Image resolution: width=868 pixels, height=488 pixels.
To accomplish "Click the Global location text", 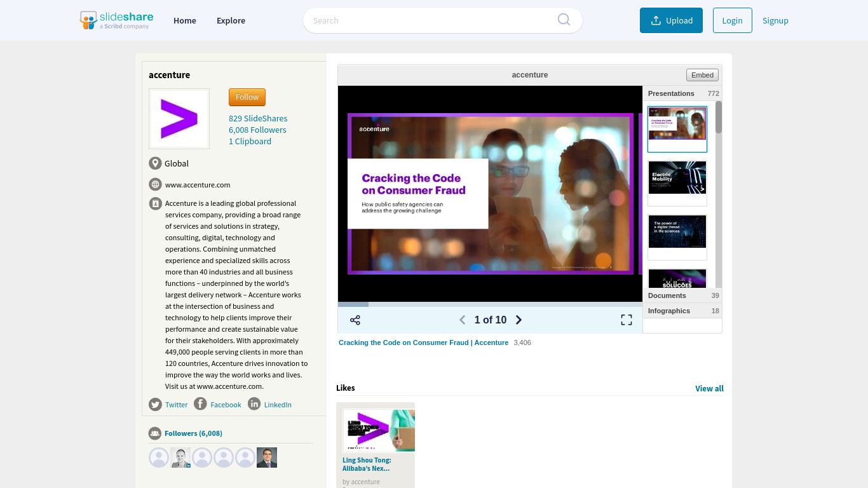I will (177, 163).
